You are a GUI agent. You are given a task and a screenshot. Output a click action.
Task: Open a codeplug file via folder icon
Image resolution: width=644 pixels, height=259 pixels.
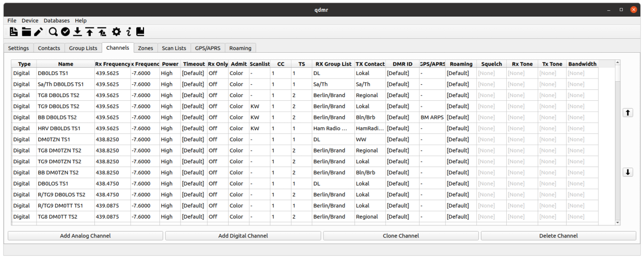26,32
